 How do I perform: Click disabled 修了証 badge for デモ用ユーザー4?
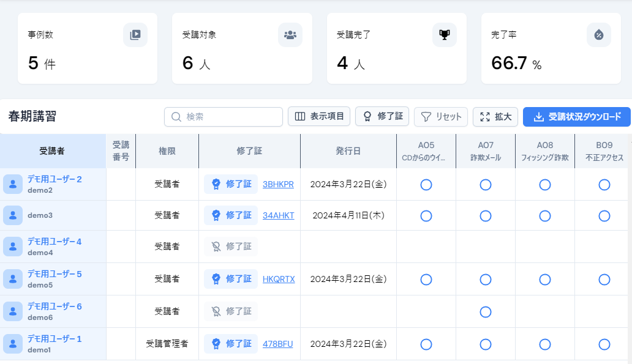point(231,247)
